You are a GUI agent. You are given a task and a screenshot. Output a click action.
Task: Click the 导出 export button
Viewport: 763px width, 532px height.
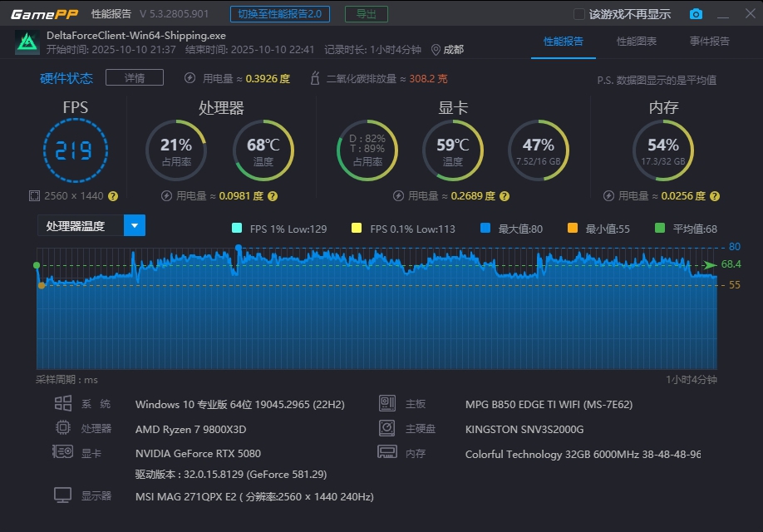point(367,14)
